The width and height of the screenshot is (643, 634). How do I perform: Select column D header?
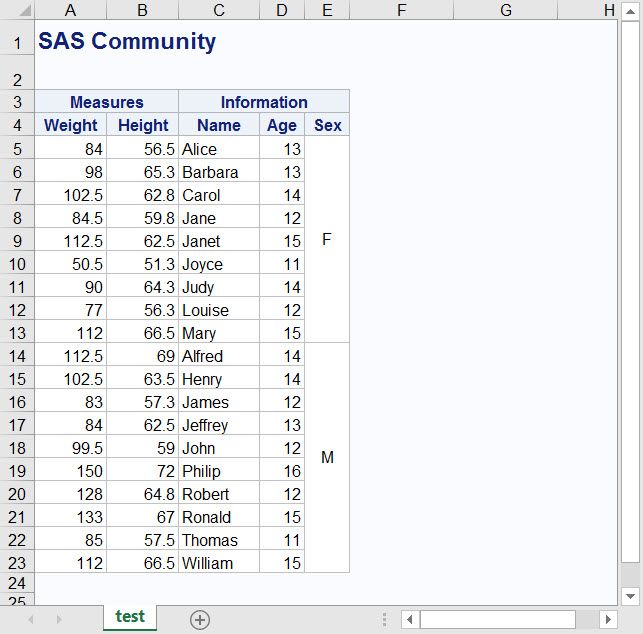pyautogui.click(x=282, y=10)
